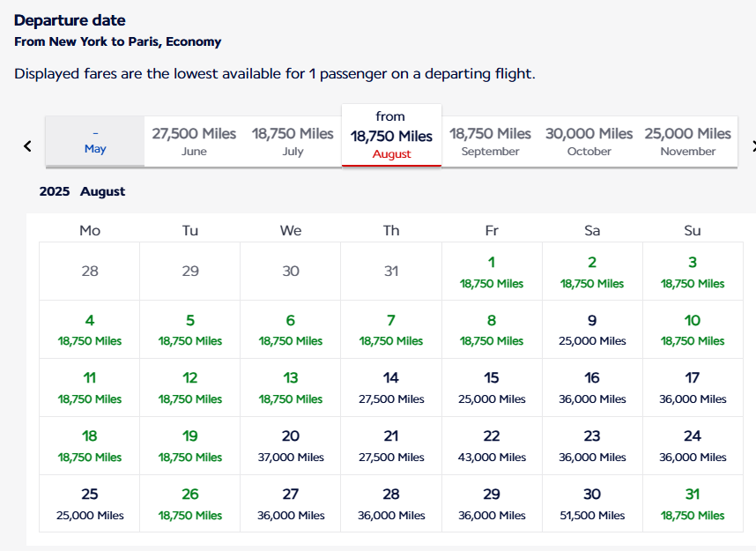Choose August 4 departure date
The height and width of the screenshot is (551, 756).
[90, 330]
